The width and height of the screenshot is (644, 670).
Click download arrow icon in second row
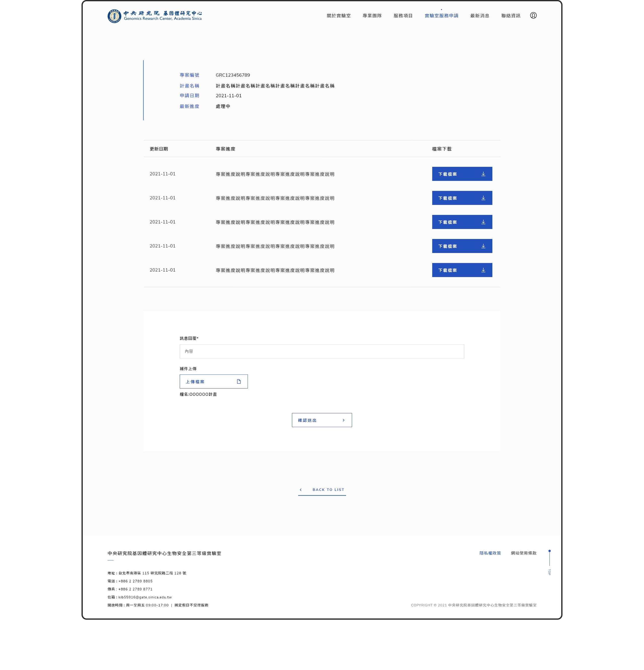pos(483,198)
